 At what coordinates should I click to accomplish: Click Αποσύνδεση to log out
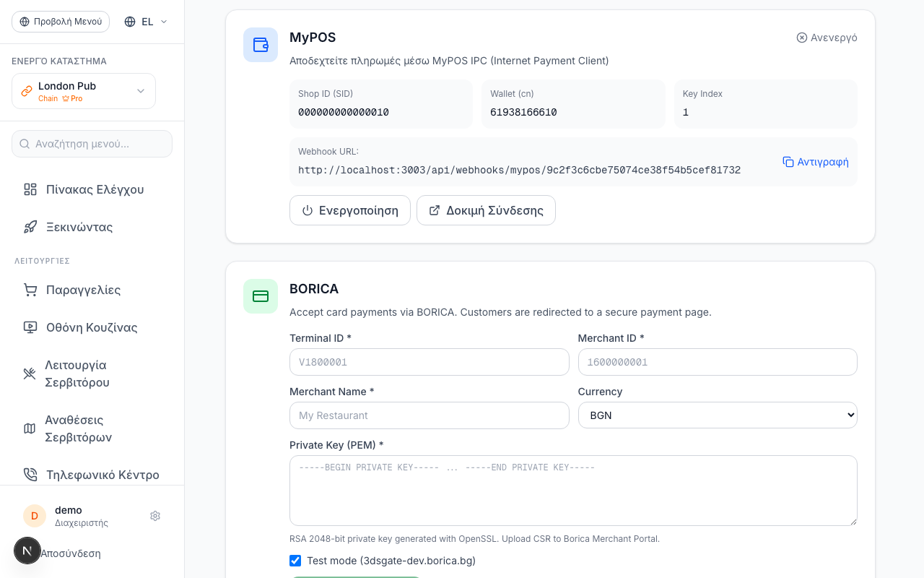[x=71, y=553]
